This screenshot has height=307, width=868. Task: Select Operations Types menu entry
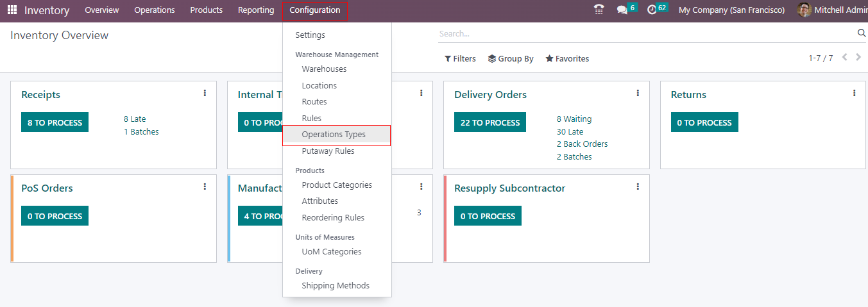pyautogui.click(x=334, y=135)
